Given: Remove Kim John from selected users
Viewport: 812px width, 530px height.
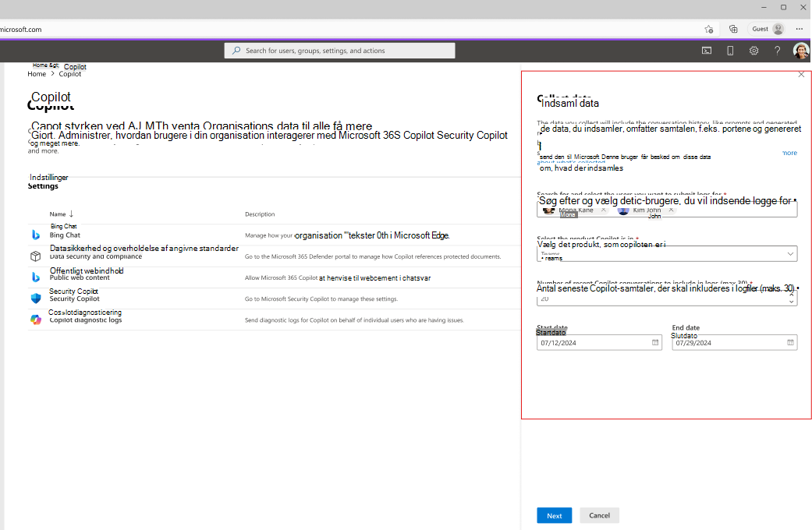Looking at the screenshot, I should click(x=671, y=210).
